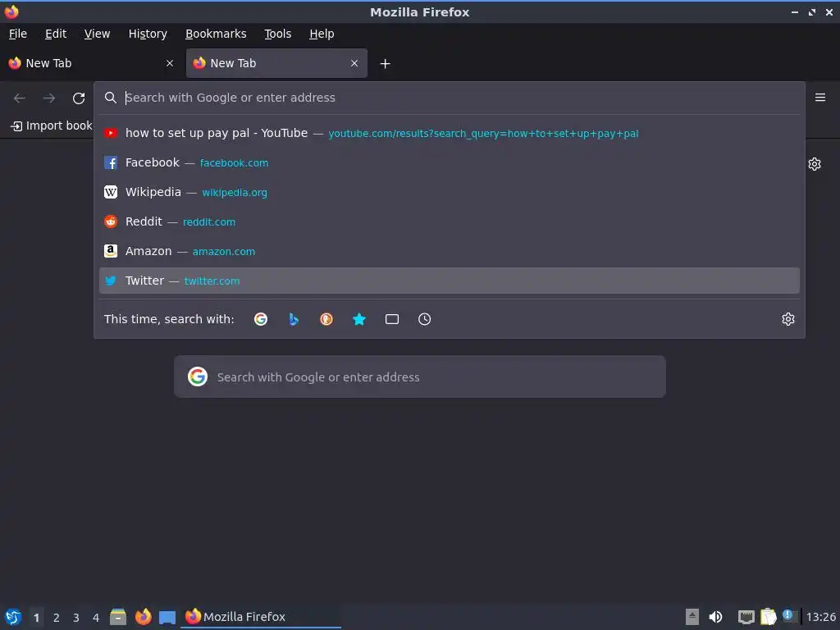The image size is (840, 630).
Task: Show the desktop from the taskbar icon
Action: (167, 617)
